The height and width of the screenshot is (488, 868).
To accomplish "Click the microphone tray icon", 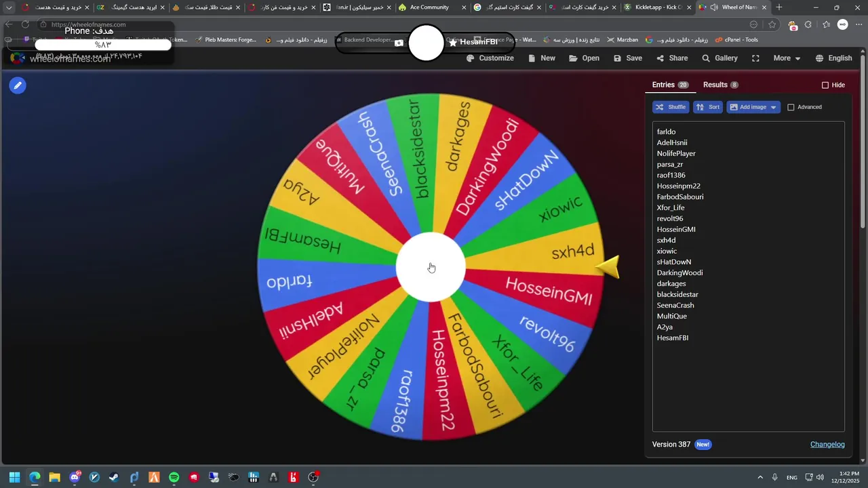I will click(x=774, y=477).
